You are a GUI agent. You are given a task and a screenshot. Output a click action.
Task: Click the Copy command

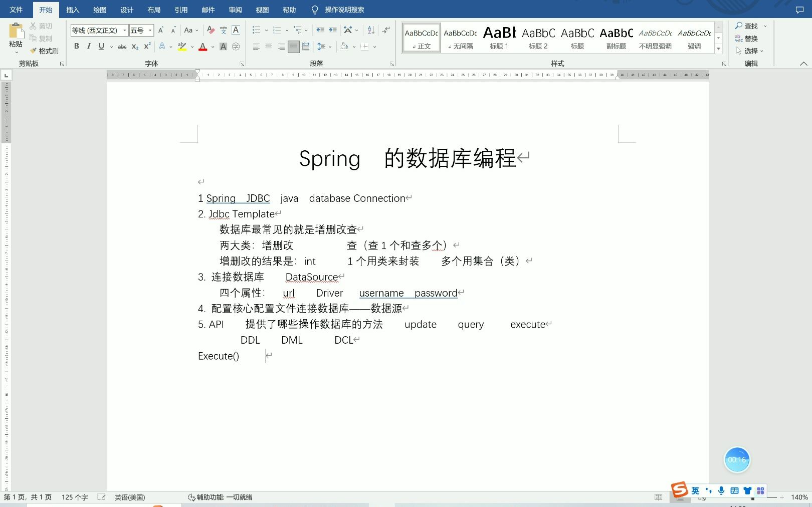(41, 38)
